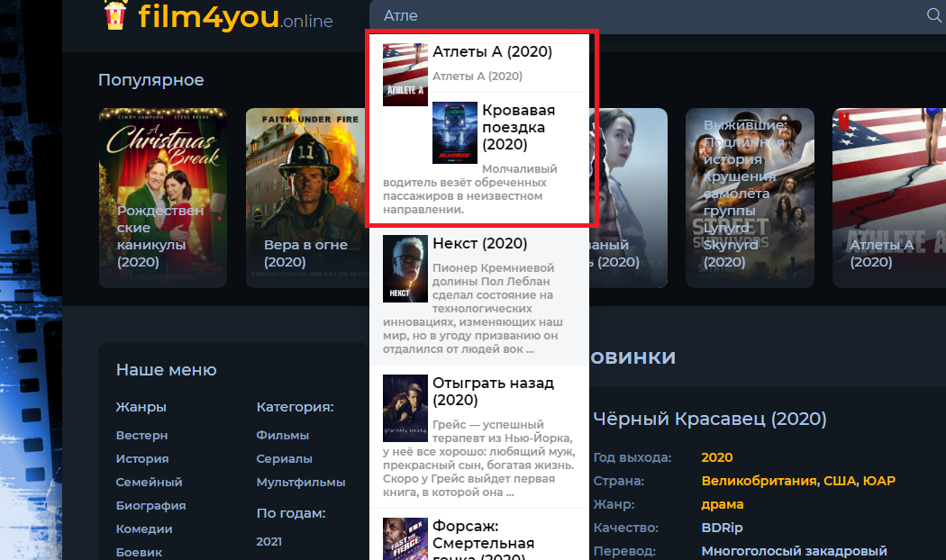946x560 pixels.
Task: Choose the 'Вестерн' genre link
Action: point(141,435)
